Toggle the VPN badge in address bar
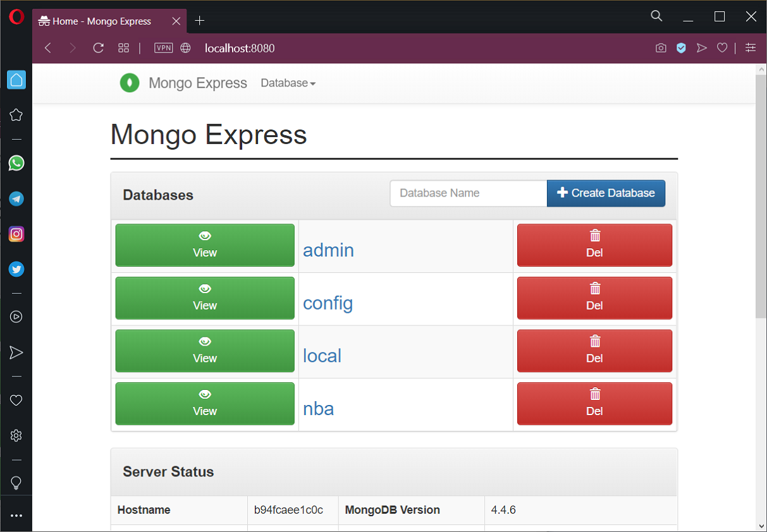Screen dimensions: 767x532 click(163, 48)
